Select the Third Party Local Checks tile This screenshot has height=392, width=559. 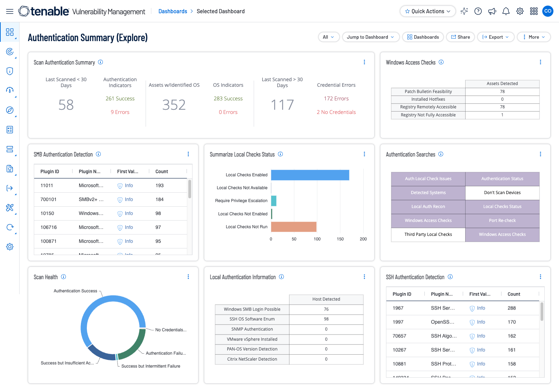[x=428, y=235]
